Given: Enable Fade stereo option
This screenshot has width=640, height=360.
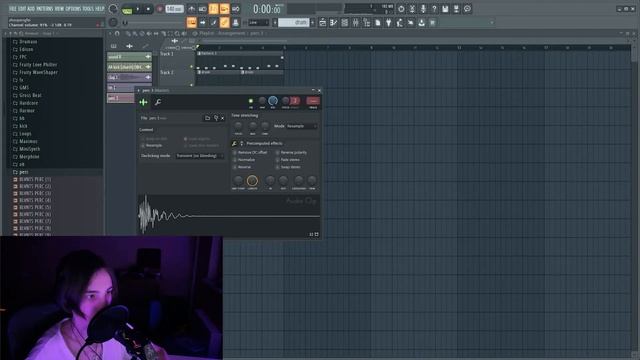Looking at the screenshot, I should tap(288, 160).
